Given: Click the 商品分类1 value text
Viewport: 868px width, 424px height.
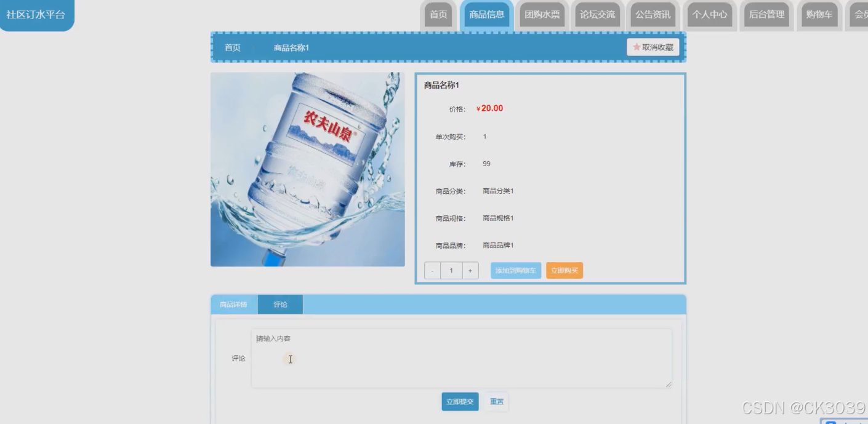Looking at the screenshot, I should tap(498, 191).
